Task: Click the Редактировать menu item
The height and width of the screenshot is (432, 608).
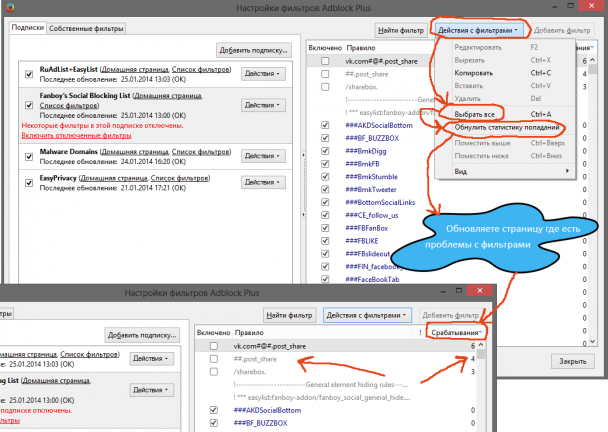Action: (503, 47)
